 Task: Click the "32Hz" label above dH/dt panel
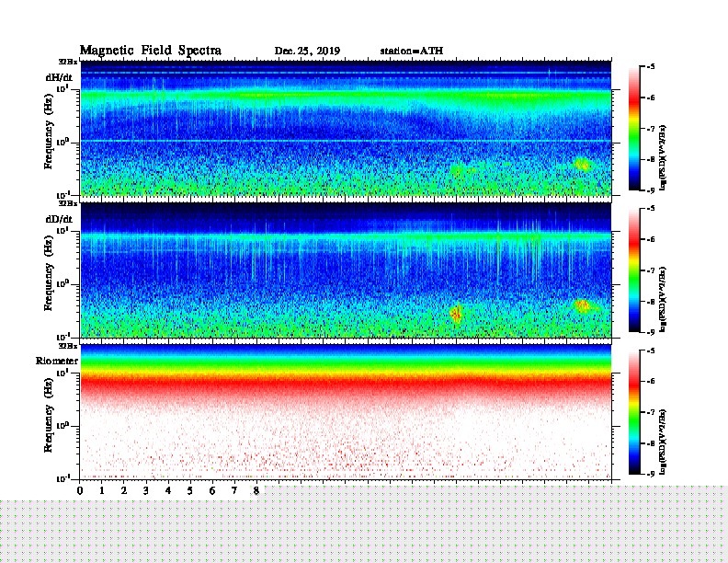[x=68, y=62]
